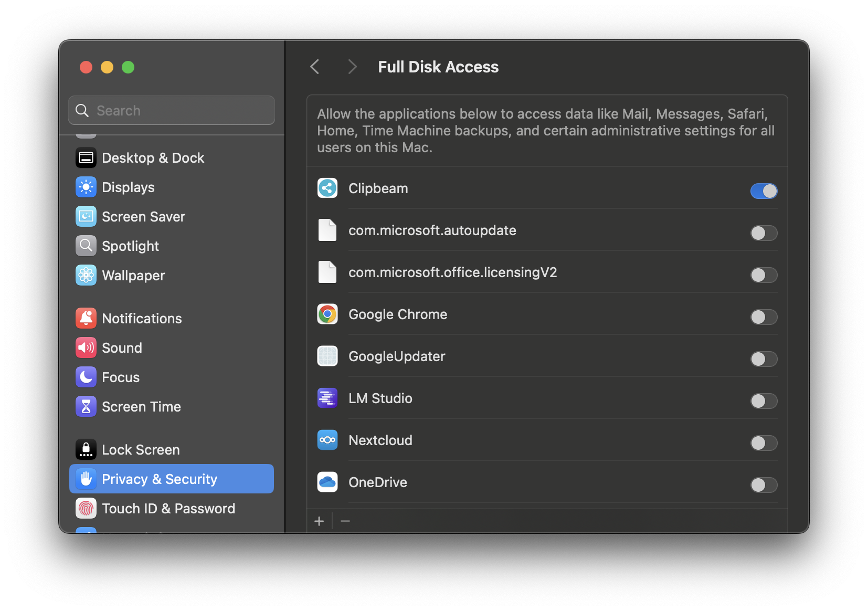Go forward using the right chevron
The height and width of the screenshot is (611, 868).
tap(352, 67)
